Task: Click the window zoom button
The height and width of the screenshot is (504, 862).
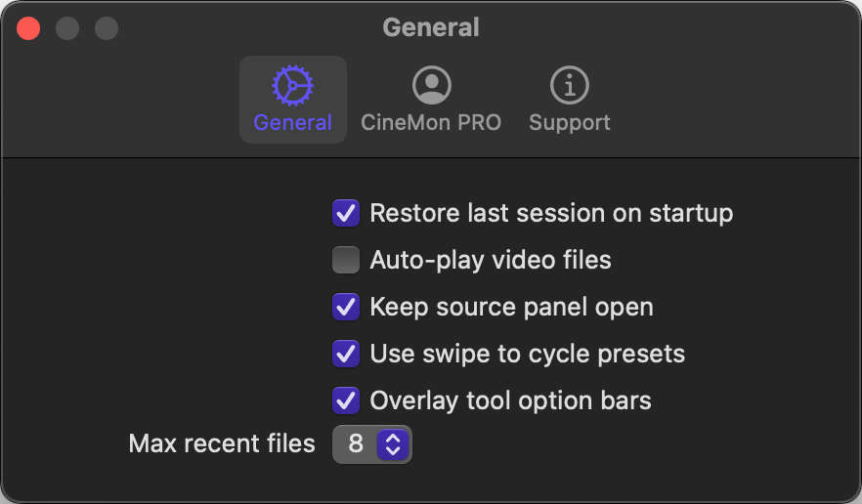Action: (106, 28)
